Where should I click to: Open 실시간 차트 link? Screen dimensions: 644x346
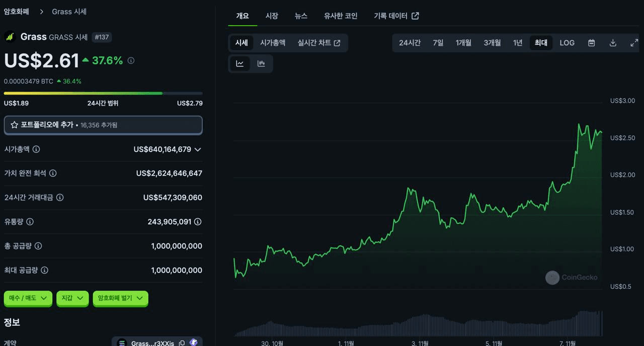pos(319,43)
